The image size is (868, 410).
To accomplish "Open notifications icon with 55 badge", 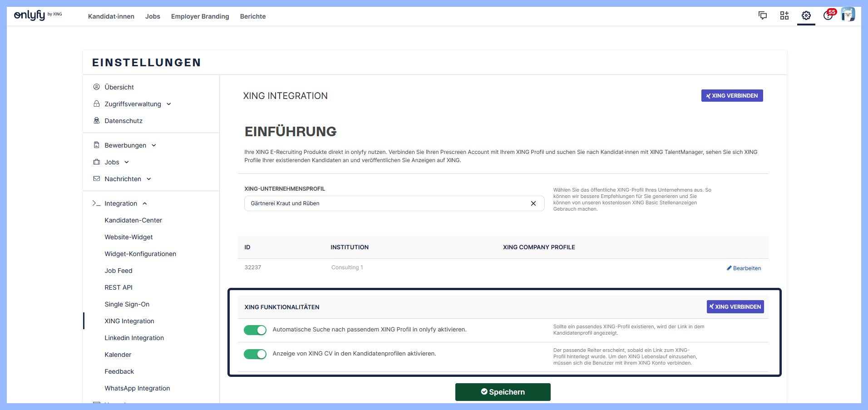I will coord(828,15).
